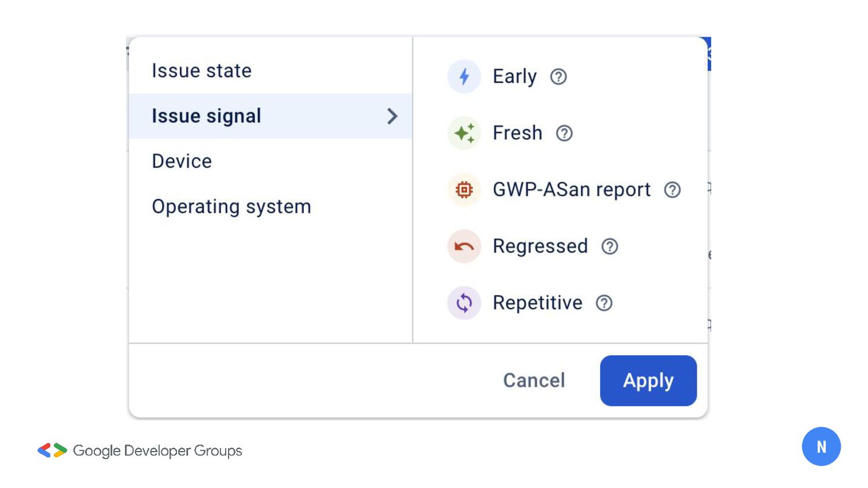
Task: Expand the Issue signal chevron arrow
Action: (392, 116)
